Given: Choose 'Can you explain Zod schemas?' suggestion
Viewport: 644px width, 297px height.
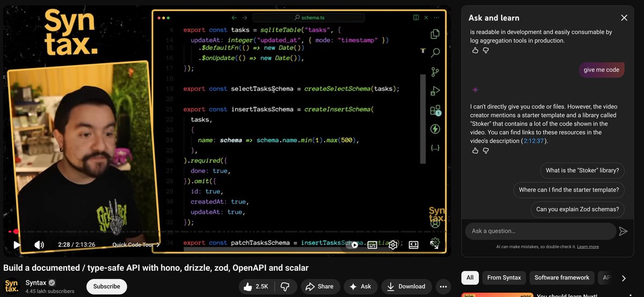Looking at the screenshot, I should (x=577, y=209).
